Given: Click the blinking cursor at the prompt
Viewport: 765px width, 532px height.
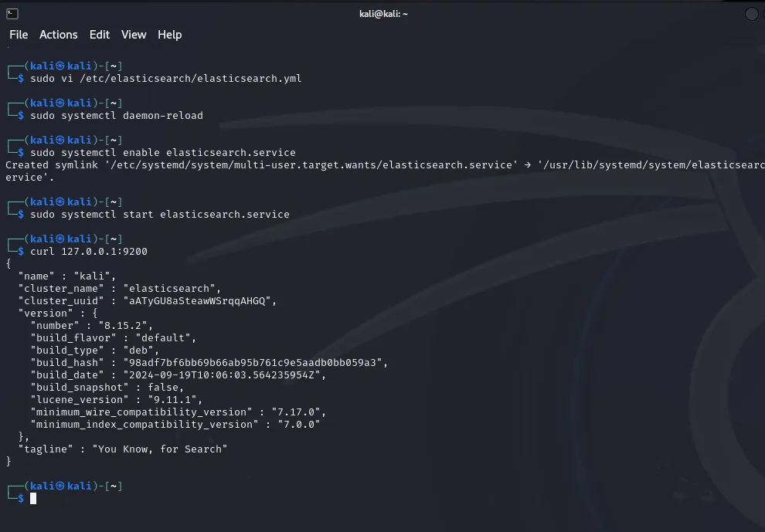Looking at the screenshot, I should click(x=32, y=499).
